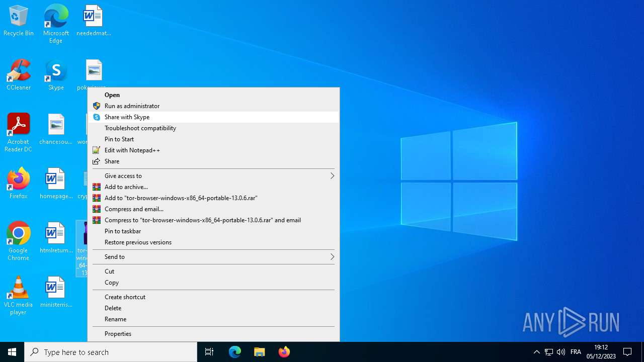Choose Add to tor-browser .rar archive

pos(213,198)
